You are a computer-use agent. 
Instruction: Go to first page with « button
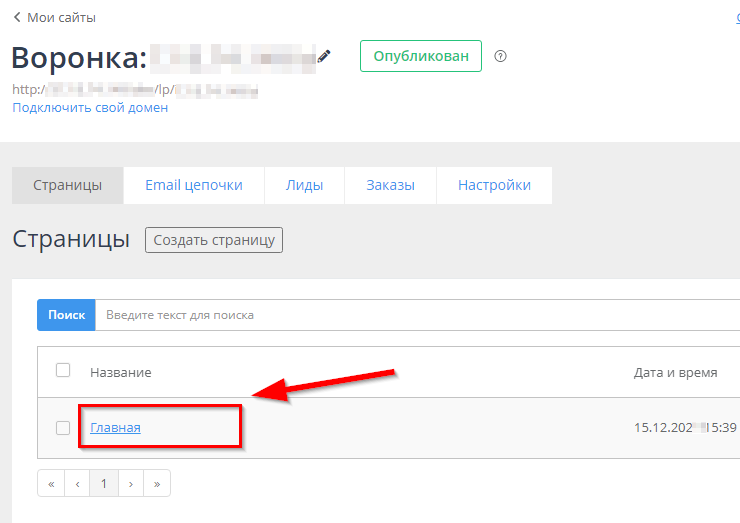coord(51,484)
